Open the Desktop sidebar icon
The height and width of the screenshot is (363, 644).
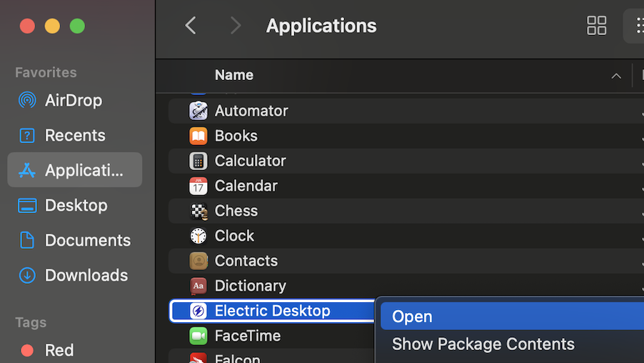click(x=27, y=205)
